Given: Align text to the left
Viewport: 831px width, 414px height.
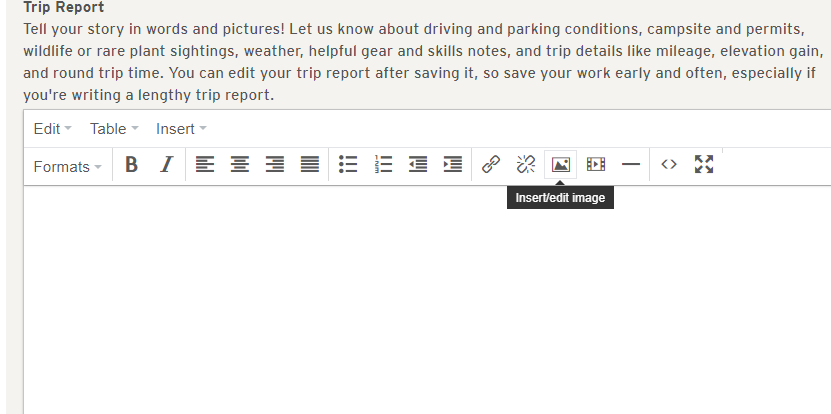Looking at the screenshot, I should click(205, 166).
